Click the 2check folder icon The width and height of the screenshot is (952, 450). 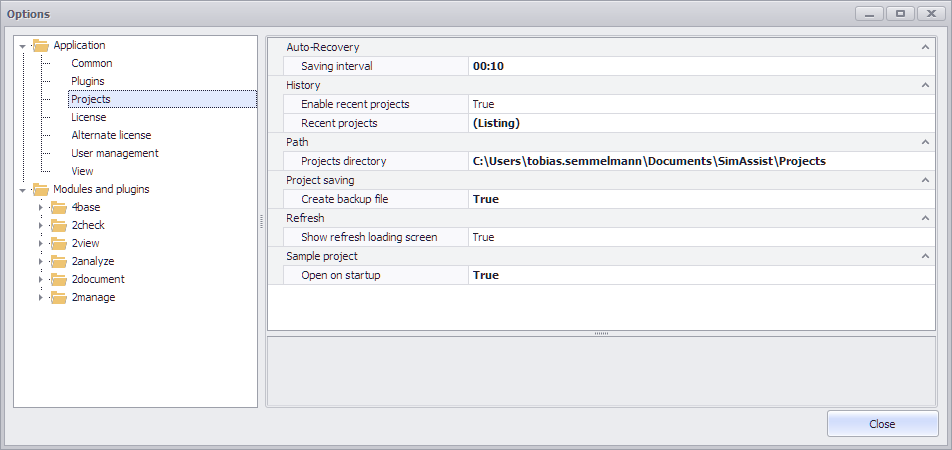click(59, 226)
